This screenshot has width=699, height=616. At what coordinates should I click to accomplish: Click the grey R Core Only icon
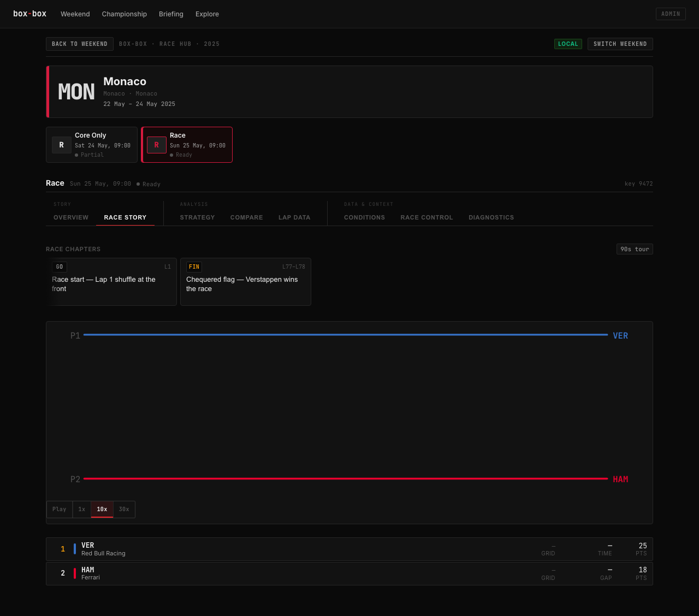tap(62, 145)
